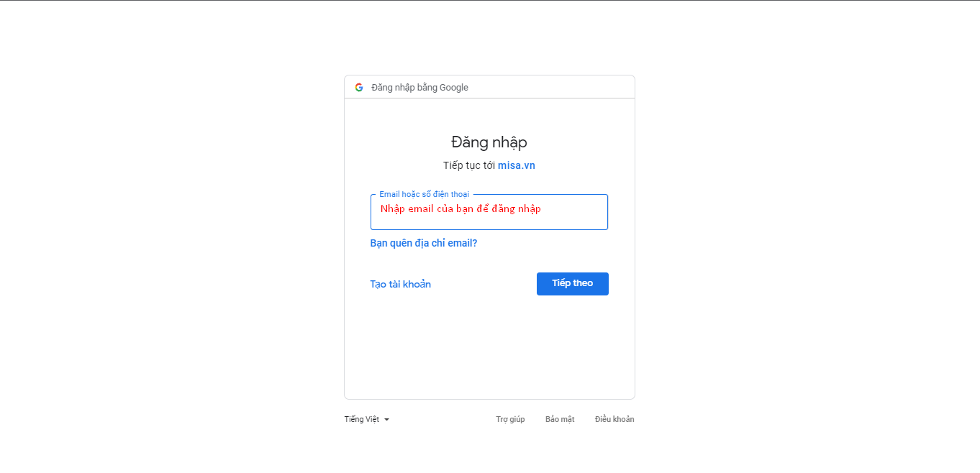Open the "Điều khoản" terms link

tap(614, 419)
